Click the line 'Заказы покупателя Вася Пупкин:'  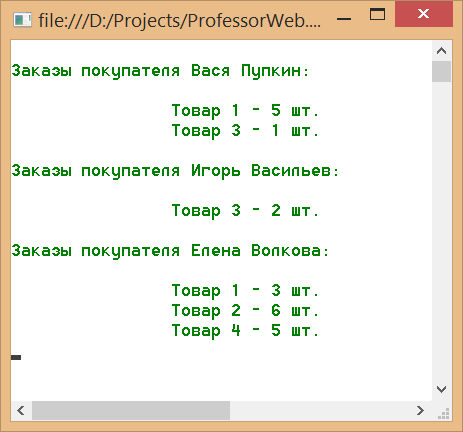(161, 71)
